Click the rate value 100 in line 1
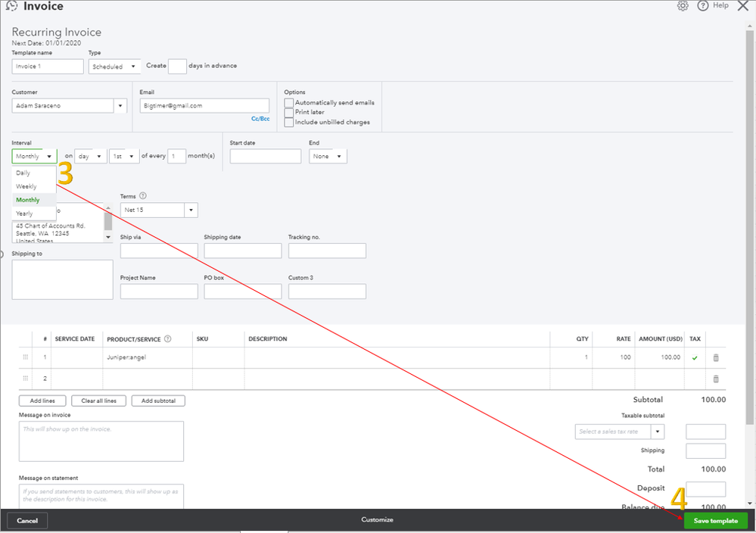756x533 pixels. point(625,357)
